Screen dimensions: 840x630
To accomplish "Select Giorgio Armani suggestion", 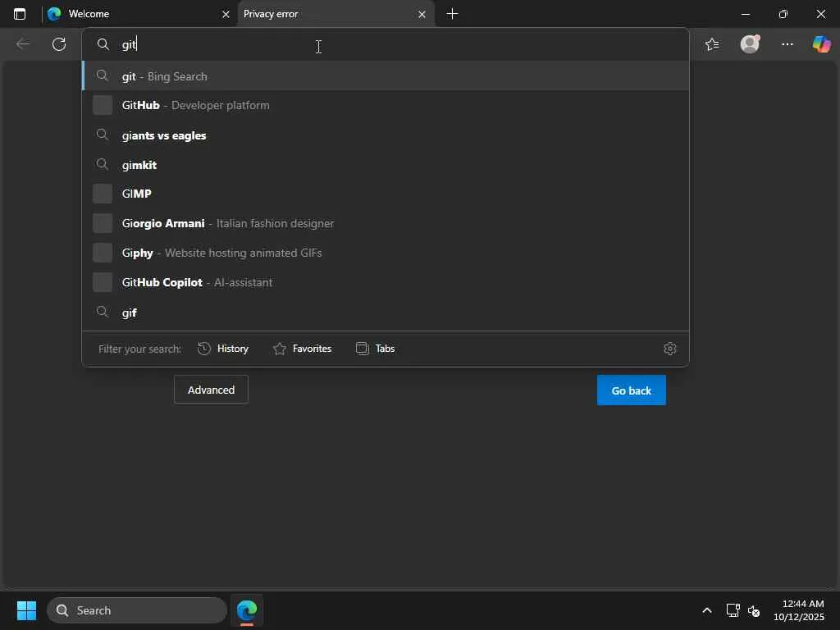I will pyautogui.click(x=386, y=223).
